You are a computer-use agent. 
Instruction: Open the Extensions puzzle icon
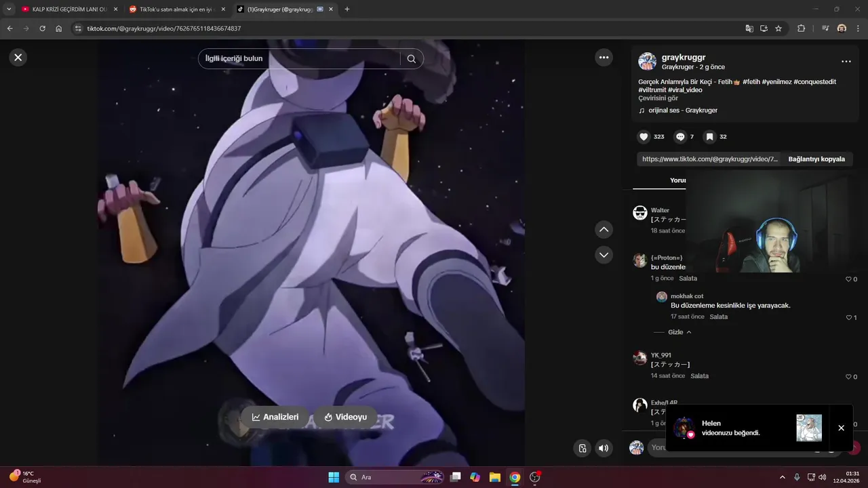[801, 28]
